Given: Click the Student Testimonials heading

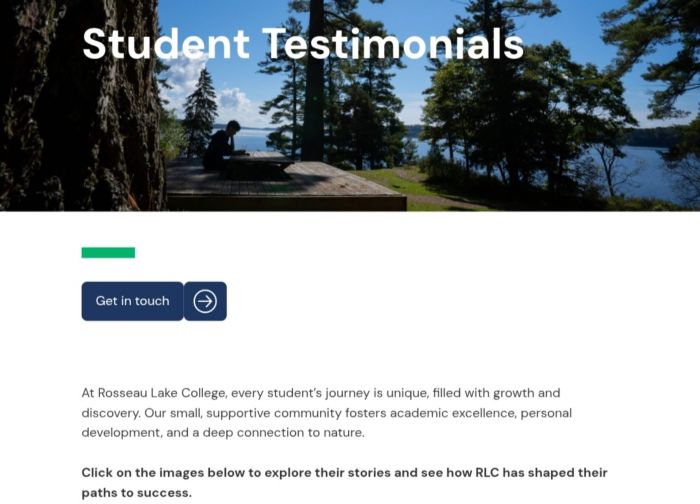Looking at the screenshot, I should 302,44.
